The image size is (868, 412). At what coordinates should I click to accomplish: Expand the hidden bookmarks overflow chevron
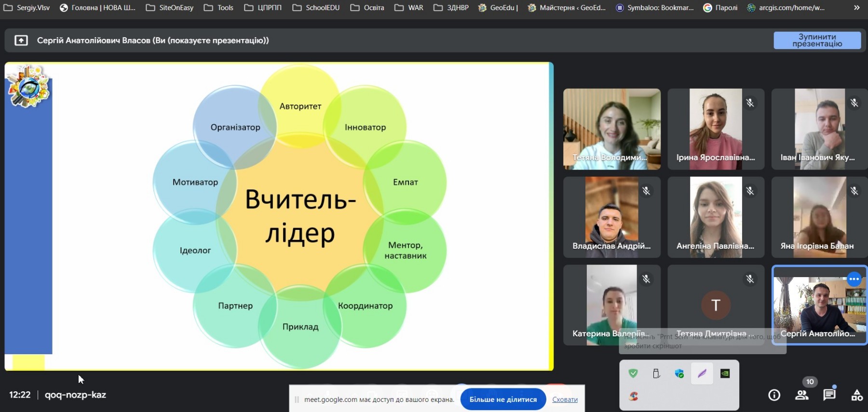click(856, 8)
